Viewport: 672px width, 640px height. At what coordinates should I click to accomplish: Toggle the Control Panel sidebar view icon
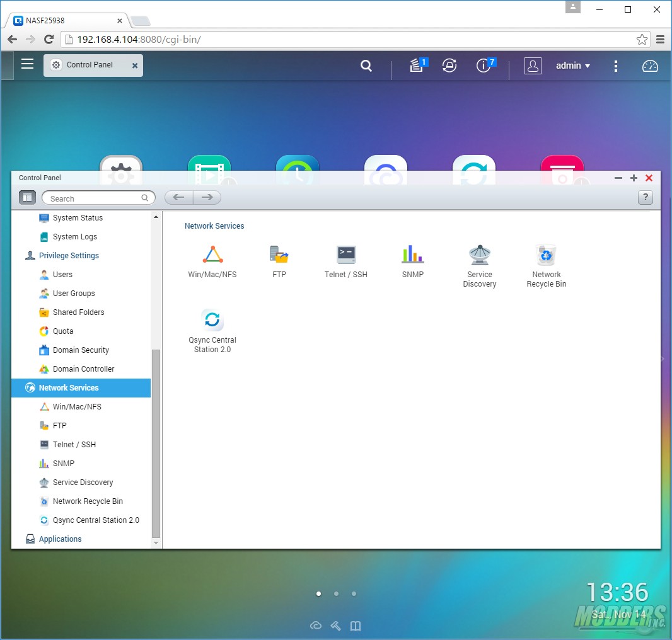28,198
